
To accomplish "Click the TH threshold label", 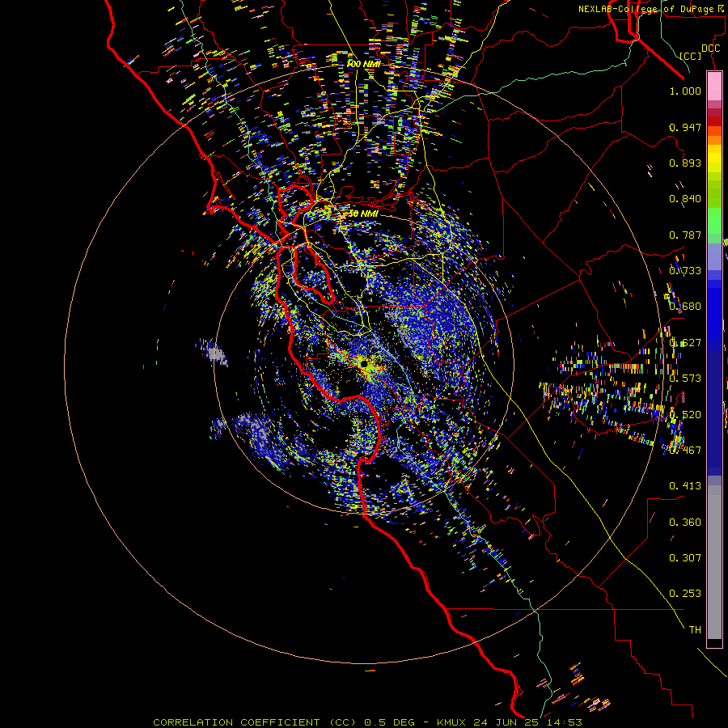I will [x=695, y=630].
